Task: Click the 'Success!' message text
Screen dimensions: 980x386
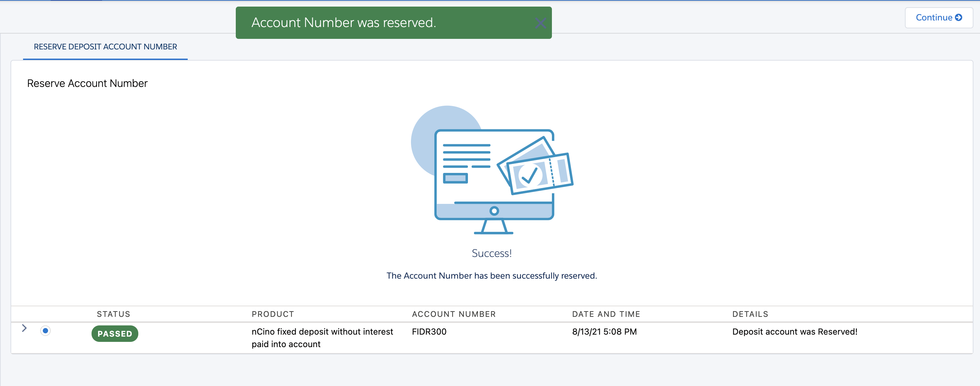Action: coord(492,253)
